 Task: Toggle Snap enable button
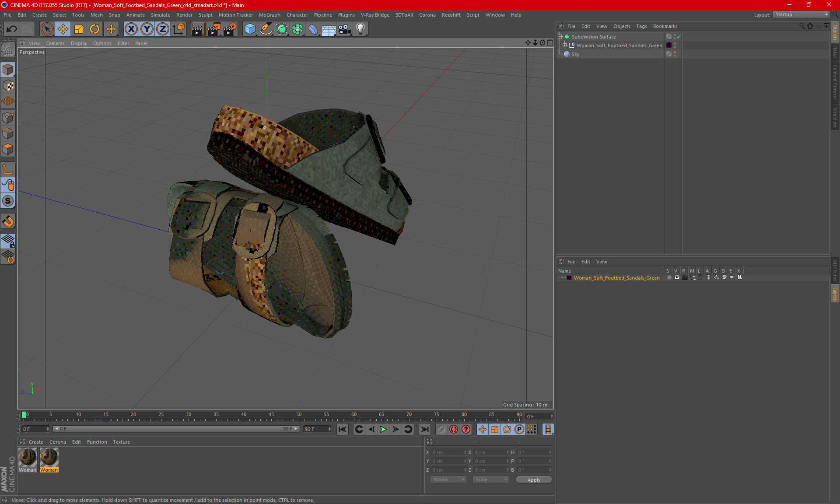tap(8, 221)
